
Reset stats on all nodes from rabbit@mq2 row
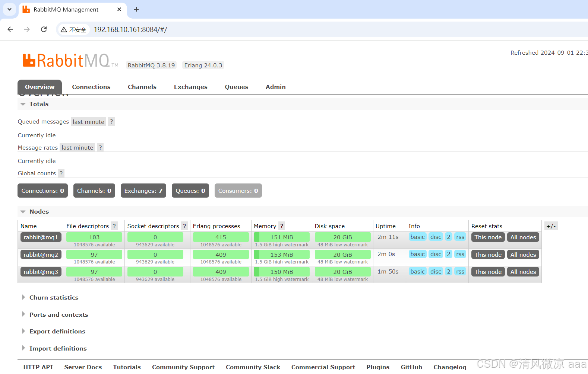[523, 255]
